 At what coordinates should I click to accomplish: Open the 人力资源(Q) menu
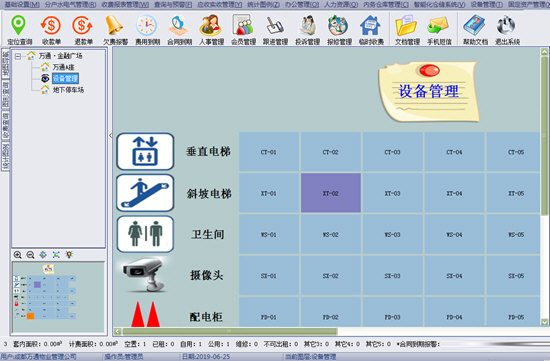(341, 5)
